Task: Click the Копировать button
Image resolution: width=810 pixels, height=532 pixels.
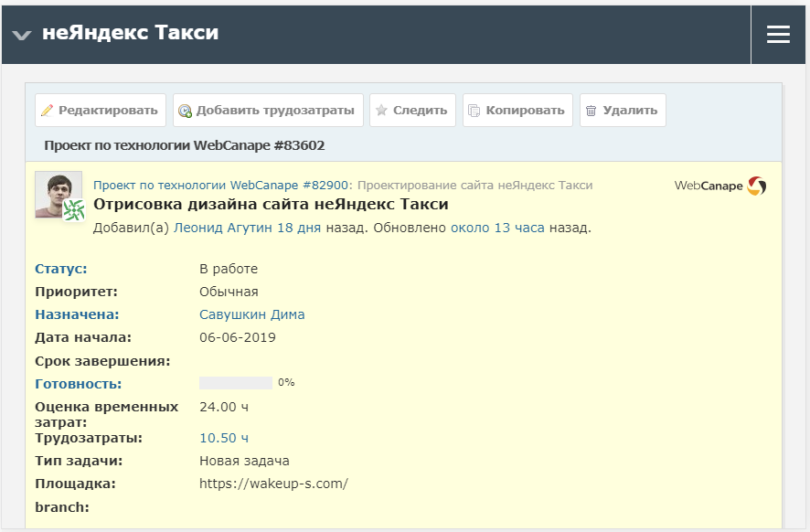Action: pos(517,110)
